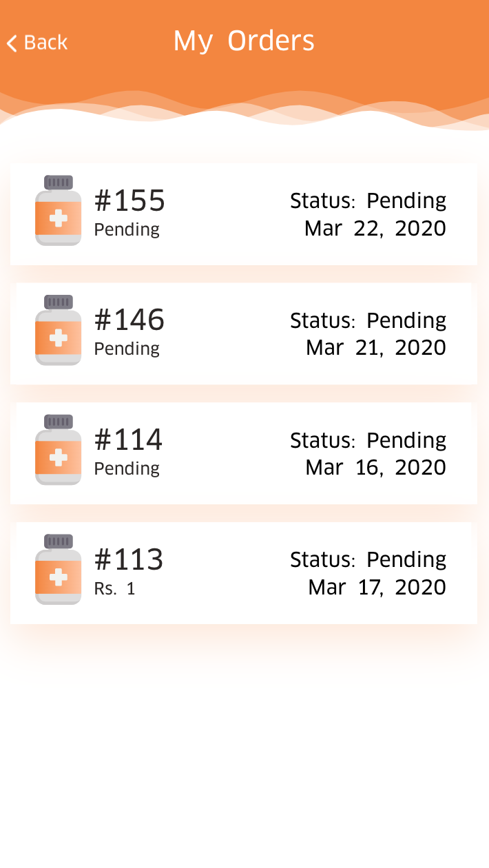Select the Mar 17, 2020 date
Image resolution: width=489 pixels, height=868 pixels.
[377, 588]
